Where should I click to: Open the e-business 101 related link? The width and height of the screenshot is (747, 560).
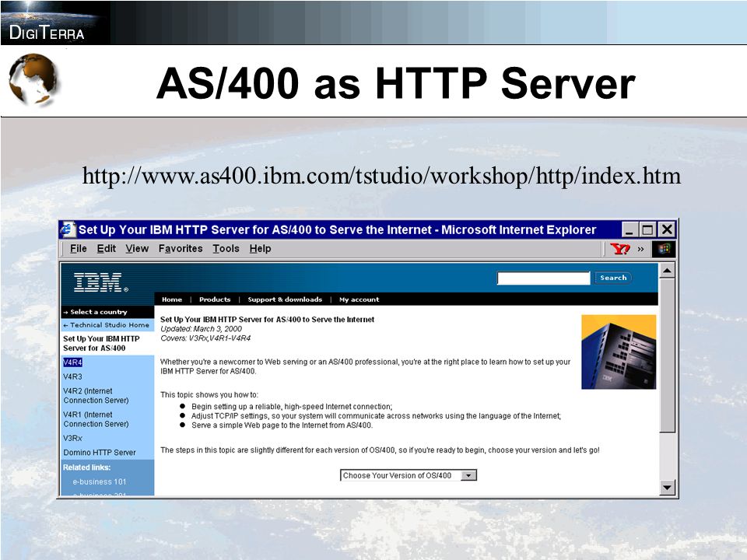coord(100,482)
